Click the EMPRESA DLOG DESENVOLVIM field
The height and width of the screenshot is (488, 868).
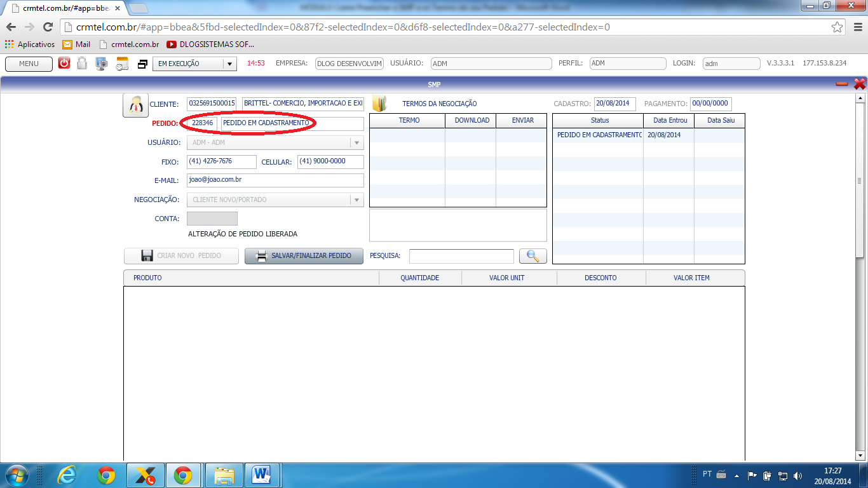[349, 64]
